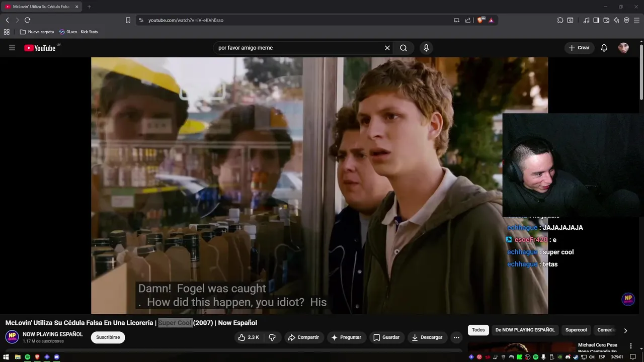Open NOW PLAYING ESPAÑOL channel avatar
Image resolution: width=644 pixels, height=362 pixels.
(x=12, y=337)
